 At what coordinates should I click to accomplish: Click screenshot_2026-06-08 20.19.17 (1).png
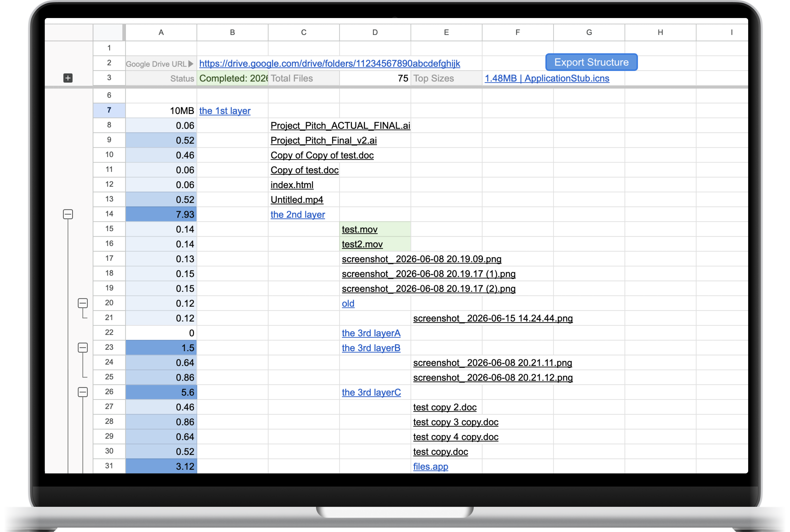pyautogui.click(x=428, y=274)
